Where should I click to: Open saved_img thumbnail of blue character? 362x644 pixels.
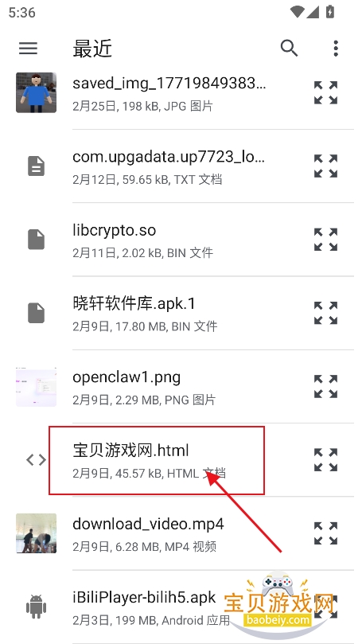coord(36,93)
